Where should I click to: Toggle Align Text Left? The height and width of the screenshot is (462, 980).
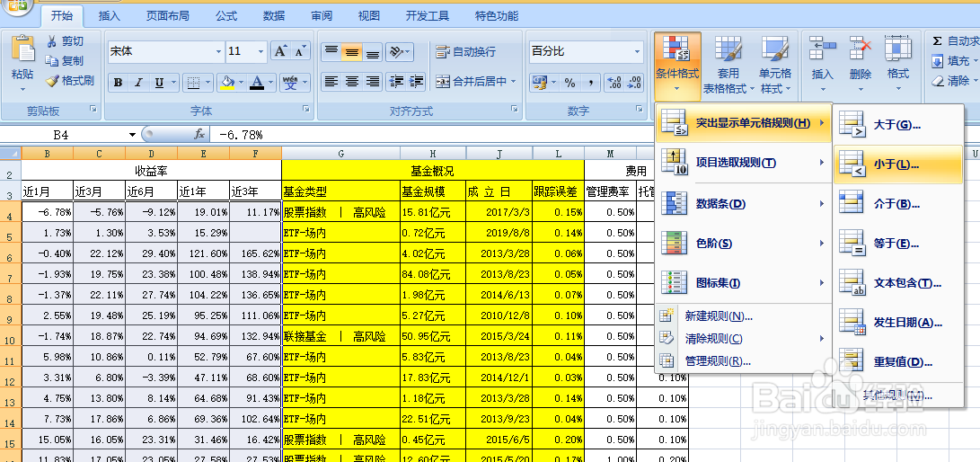click(x=331, y=81)
